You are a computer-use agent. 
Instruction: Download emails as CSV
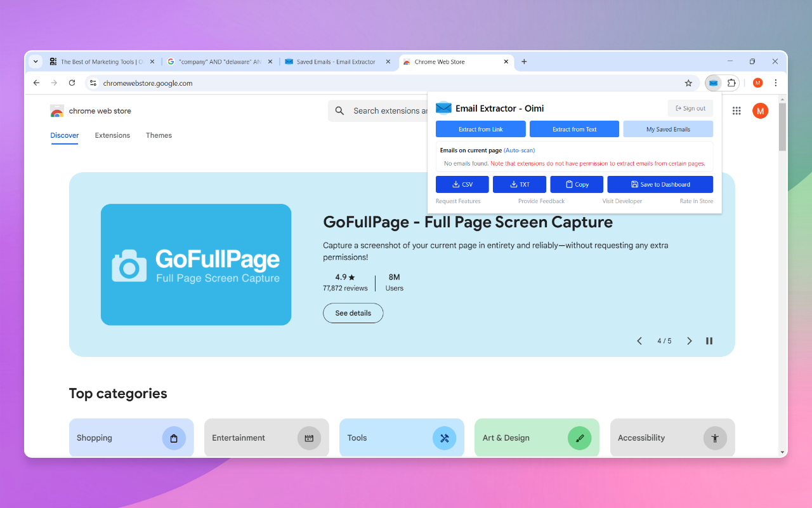coord(462,184)
